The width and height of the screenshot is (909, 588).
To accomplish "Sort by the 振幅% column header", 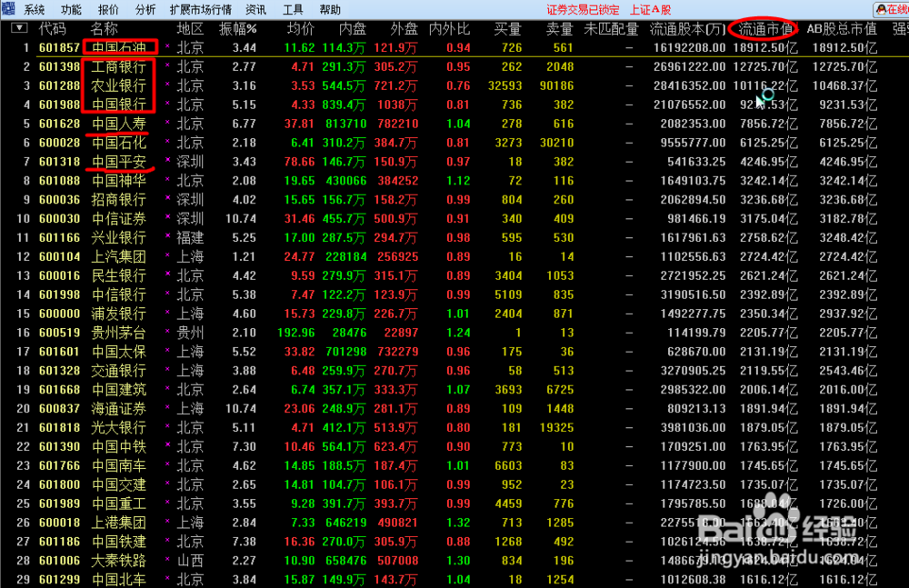I will (237, 29).
